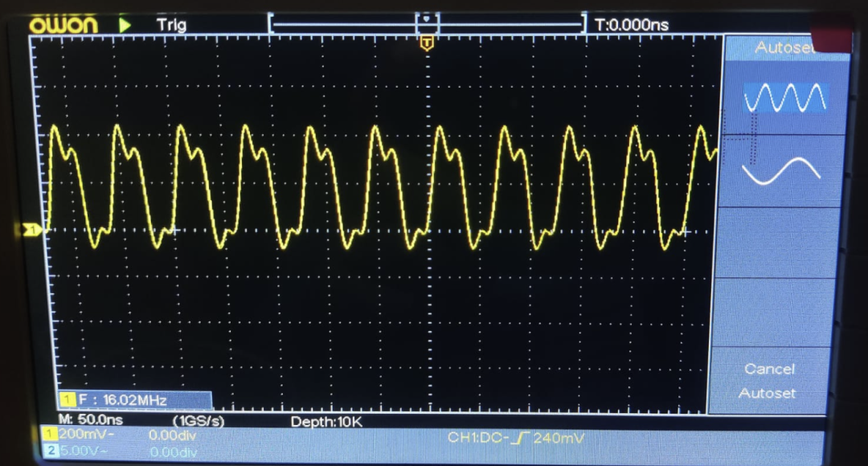Image resolution: width=868 pixels, height=466 pixels.
Task: Click the Depth:10K memory depth readout
Action: 325,420
